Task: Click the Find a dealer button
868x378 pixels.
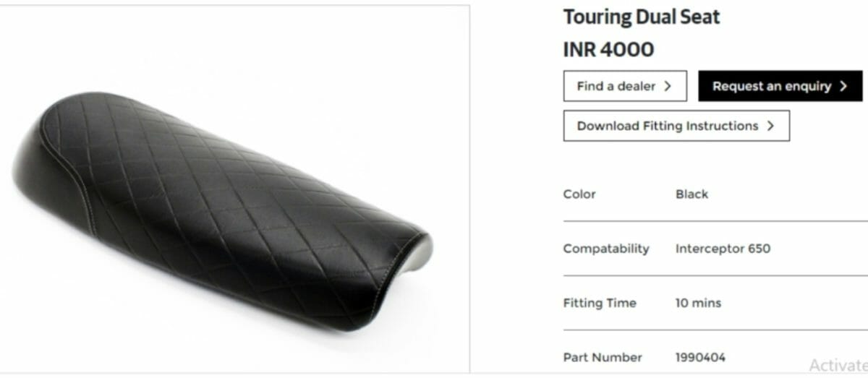Action: pos(625,86)
